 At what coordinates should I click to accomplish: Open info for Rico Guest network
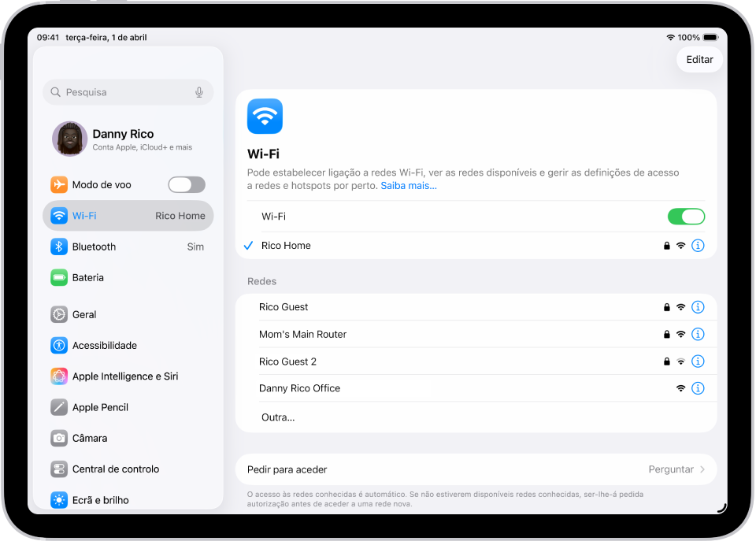pyautogui.click(x=698, y=307)
